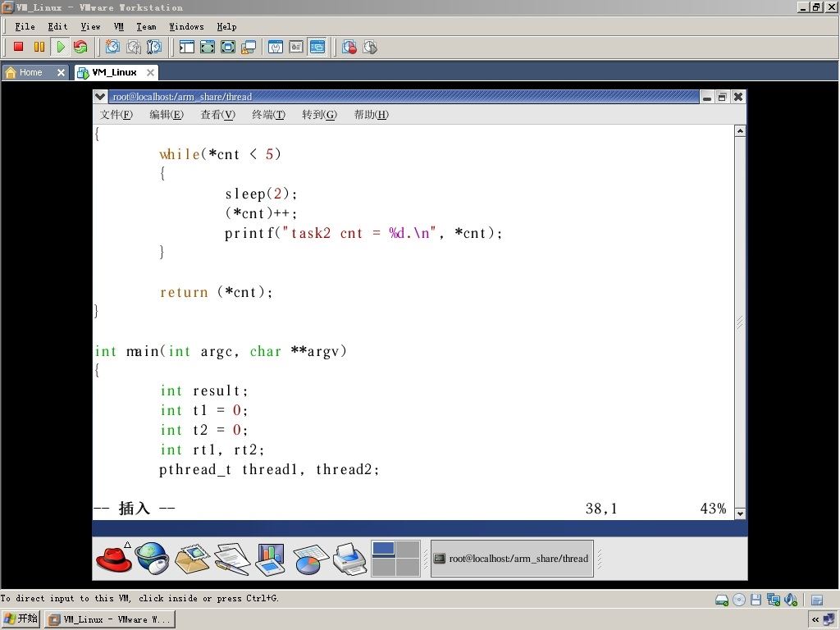Image resolution: width=840 pixels, height=630 pixels.
Task: Switch to the top-right workspace in the pager
Action: coord(408,549)
